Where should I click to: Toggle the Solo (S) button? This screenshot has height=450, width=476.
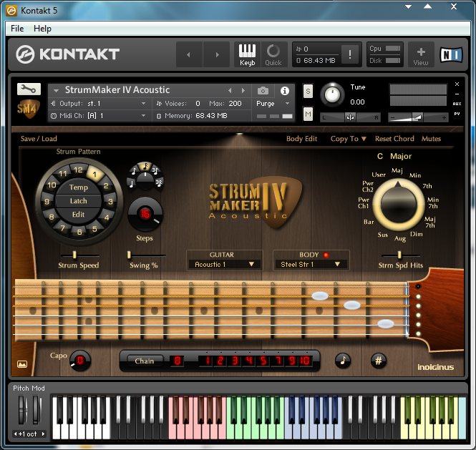308,91
